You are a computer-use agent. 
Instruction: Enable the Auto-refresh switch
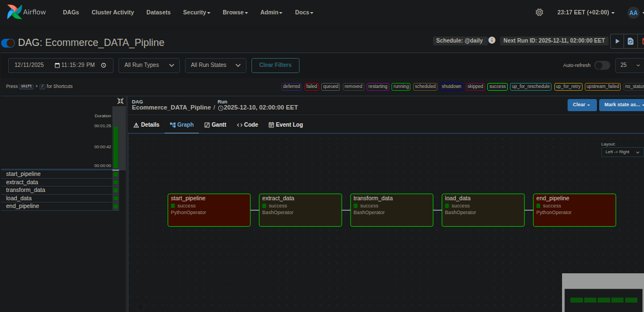(x=602, y=65)
